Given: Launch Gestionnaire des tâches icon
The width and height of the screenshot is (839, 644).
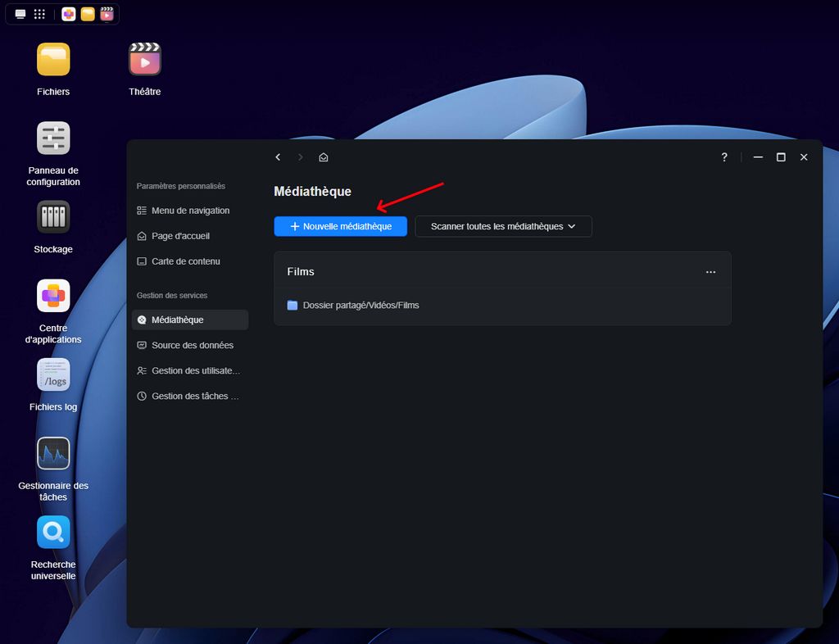Looking at the screenshot, I should [53, 453].
